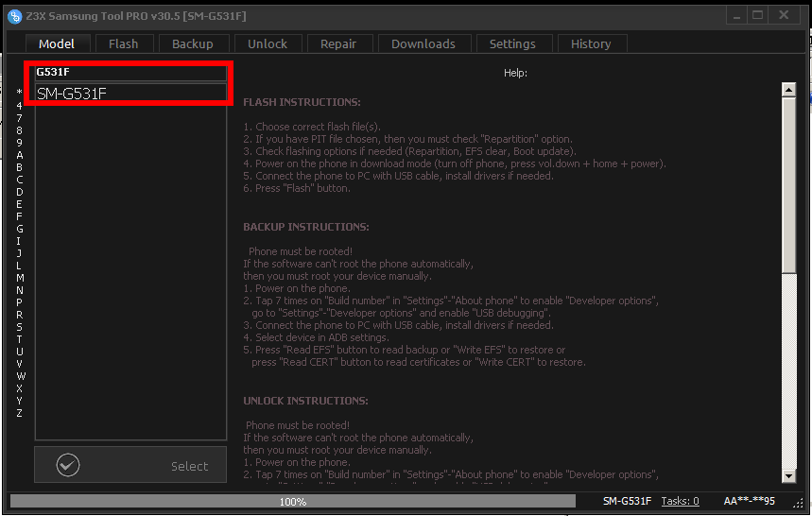Jump to models starting with N

point(19,290)
